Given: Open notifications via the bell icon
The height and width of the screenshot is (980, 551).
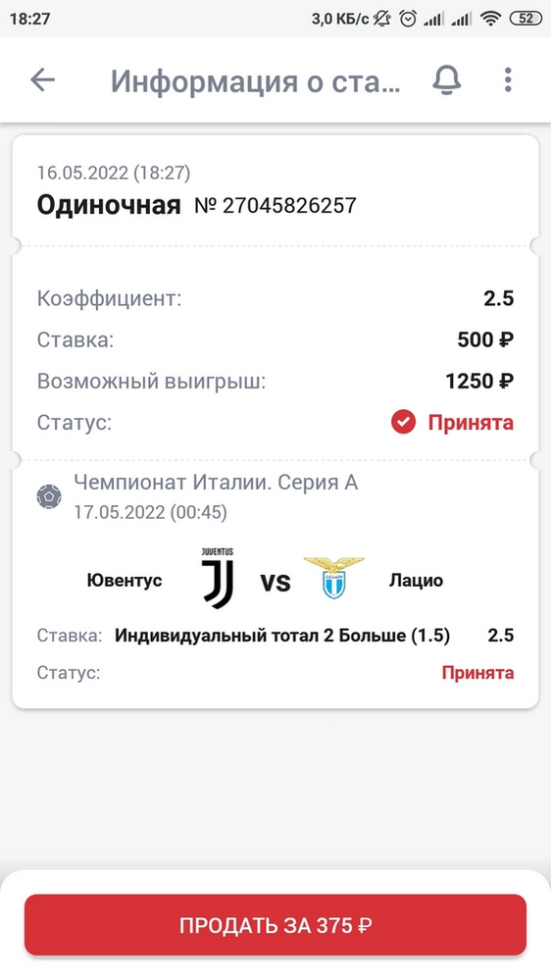Looking at the screenshot, I should (447, 80).
